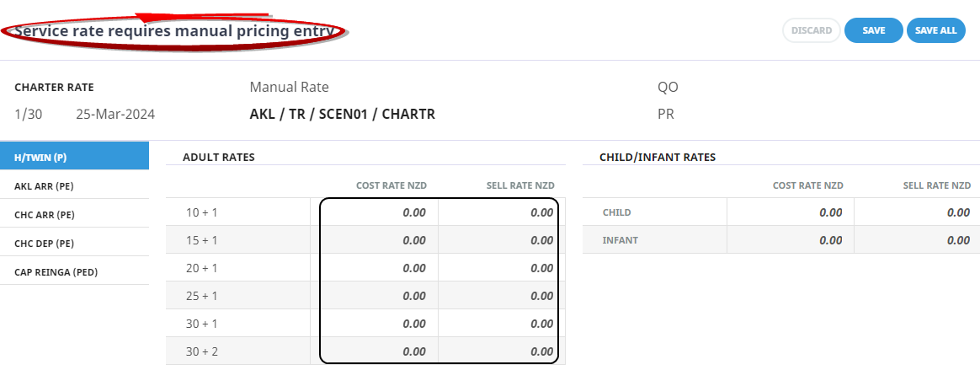Edit cost rate for 30 + 2 row
This screenshot has width=980, height=370.
[x=375, y=351]
